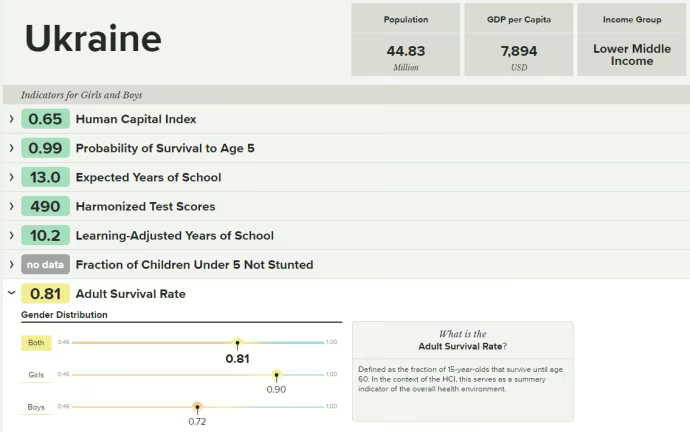Screen dimensions: 690x432
Task: Expand Probability of Survival to Age 5
Action: pos(11,148)
